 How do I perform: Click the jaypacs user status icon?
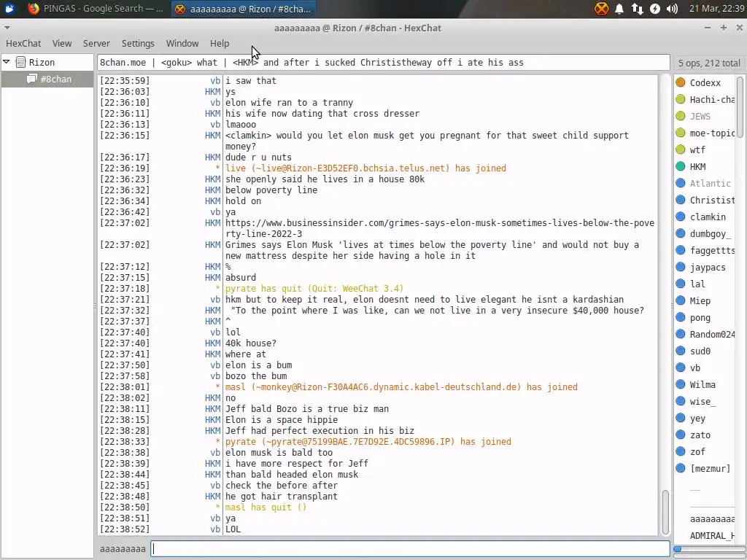(x=681, y=267)
